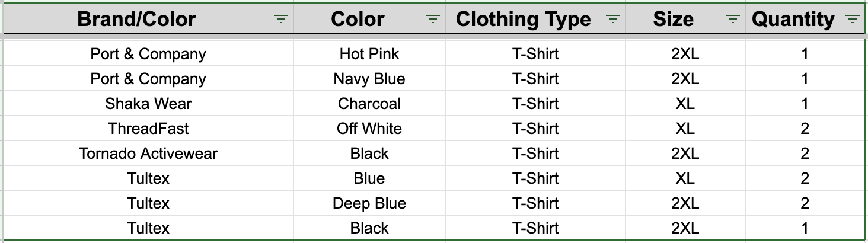Click the ThreadFast brand cell
868x243 pixels.
coord(148,129)
